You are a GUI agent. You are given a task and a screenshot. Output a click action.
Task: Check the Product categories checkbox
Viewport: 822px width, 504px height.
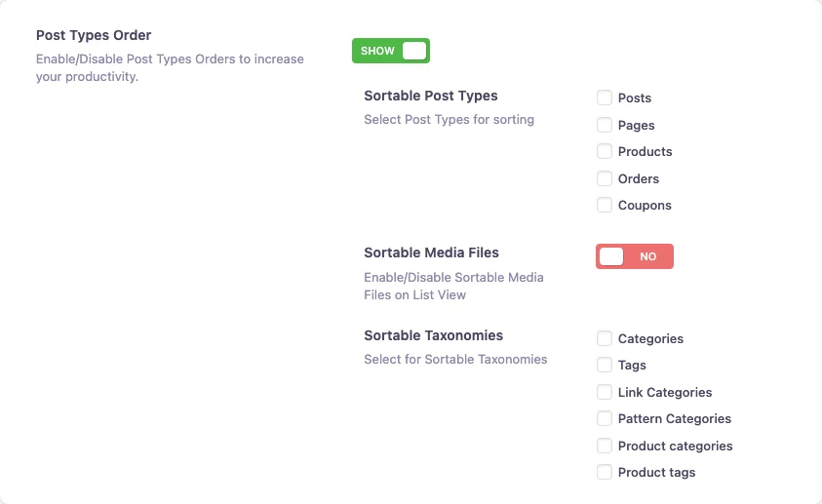(605, 446)
